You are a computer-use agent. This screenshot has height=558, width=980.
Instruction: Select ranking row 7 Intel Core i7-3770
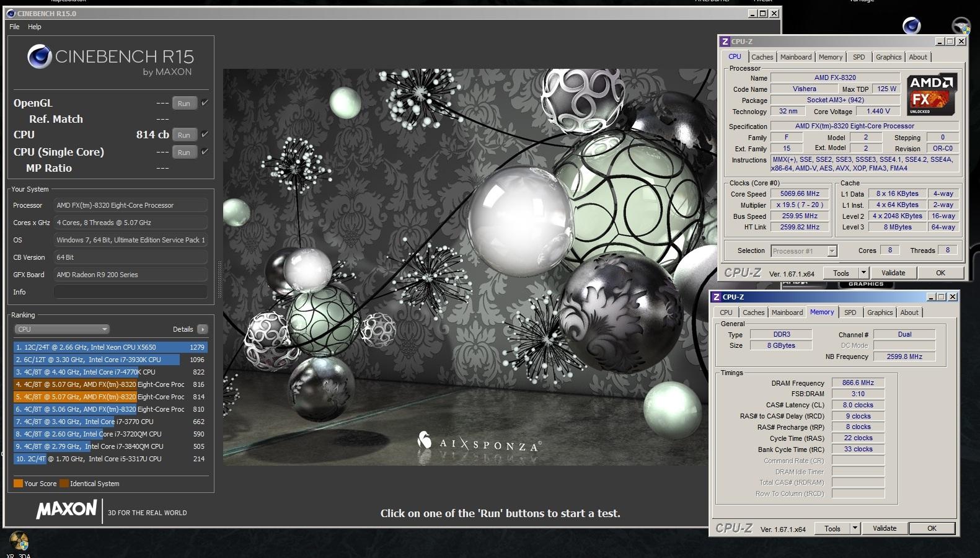[110, 422]
